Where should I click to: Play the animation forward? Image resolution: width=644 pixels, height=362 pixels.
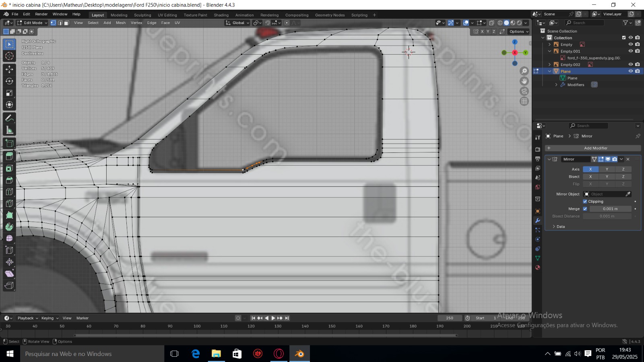pyautogui.click(x=273, y=318)
